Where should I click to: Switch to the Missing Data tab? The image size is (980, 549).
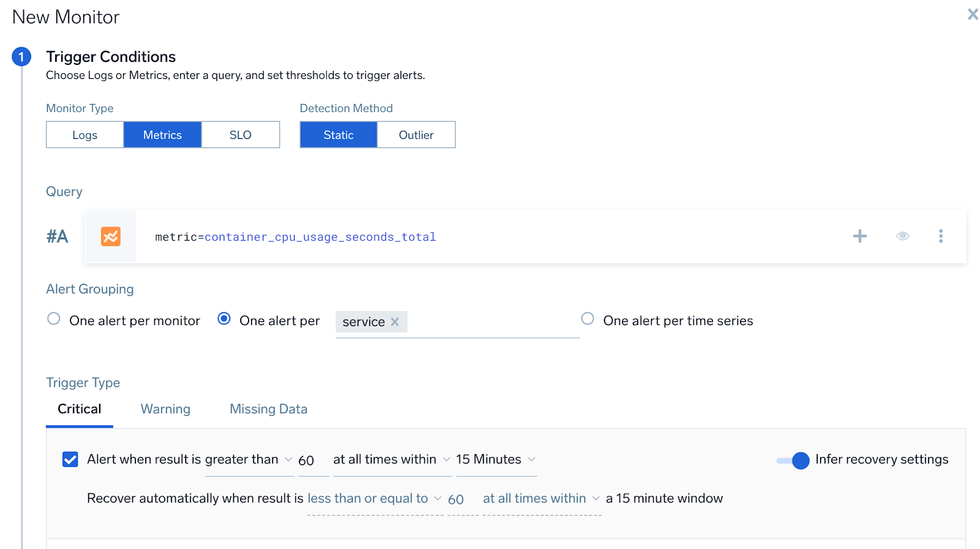(x=268, y=409)
